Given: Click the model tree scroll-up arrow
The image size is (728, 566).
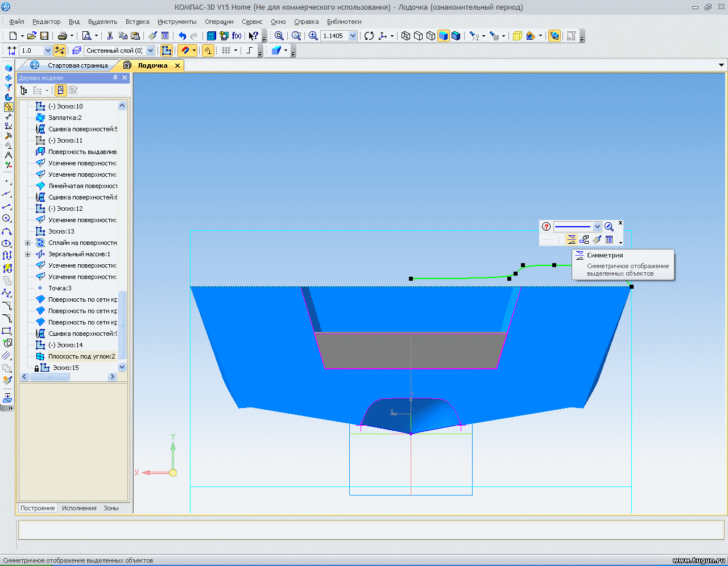Looking at the screenshot, I should (122, 106).
